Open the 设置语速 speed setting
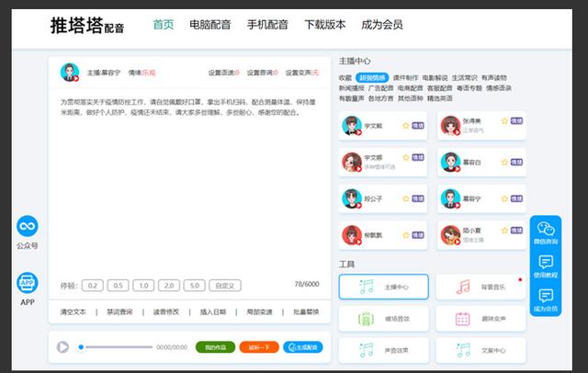This screenshot has height=373, width=588. click(225, 72)
